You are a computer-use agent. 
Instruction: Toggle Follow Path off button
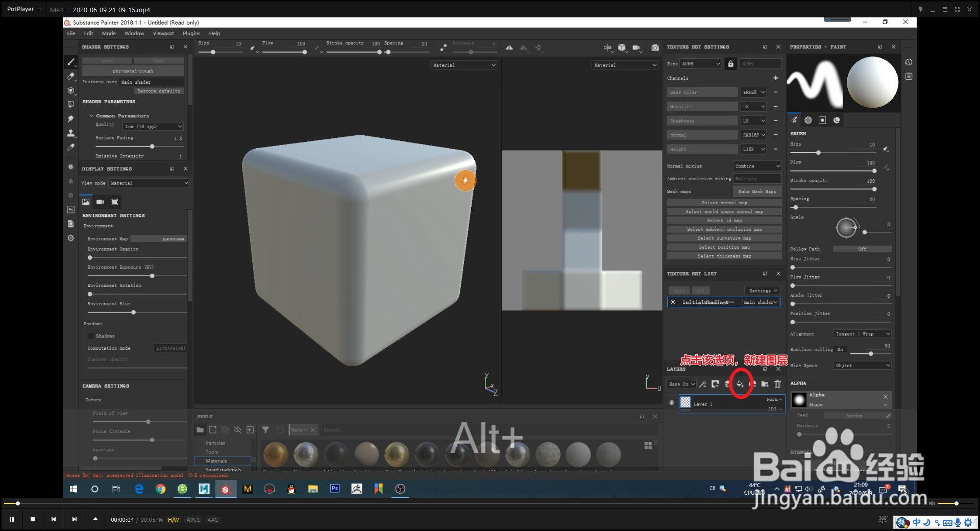point(862,249)
